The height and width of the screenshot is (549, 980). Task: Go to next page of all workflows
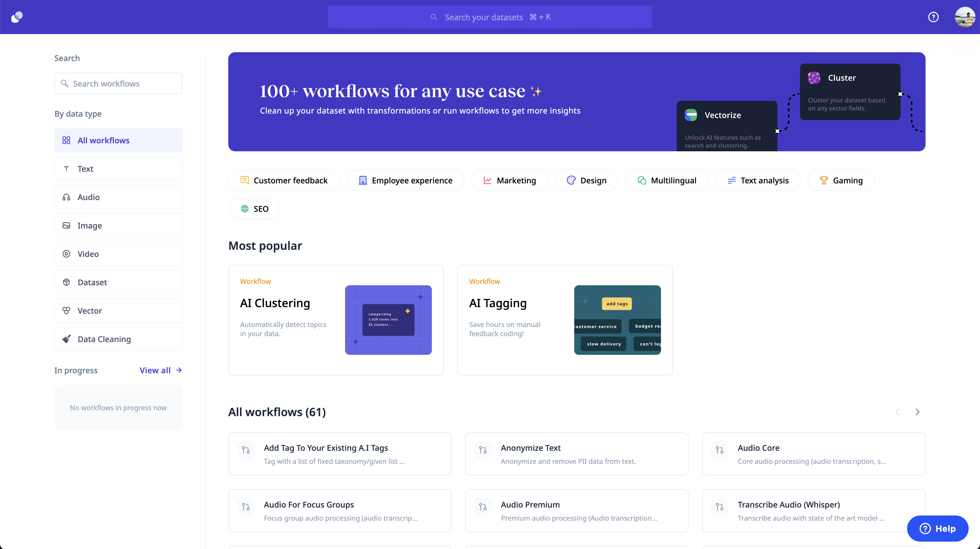point(917,412)
